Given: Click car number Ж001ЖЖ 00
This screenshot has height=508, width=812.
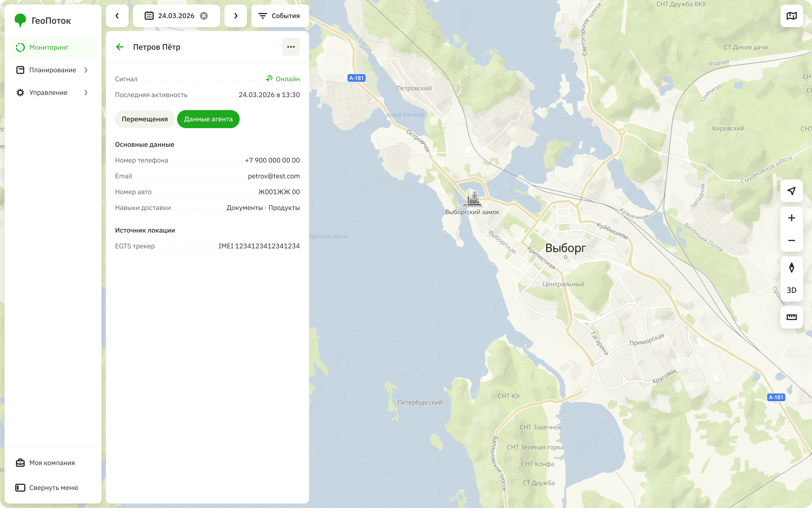Looking at the screenshot, I should point(279,192).
